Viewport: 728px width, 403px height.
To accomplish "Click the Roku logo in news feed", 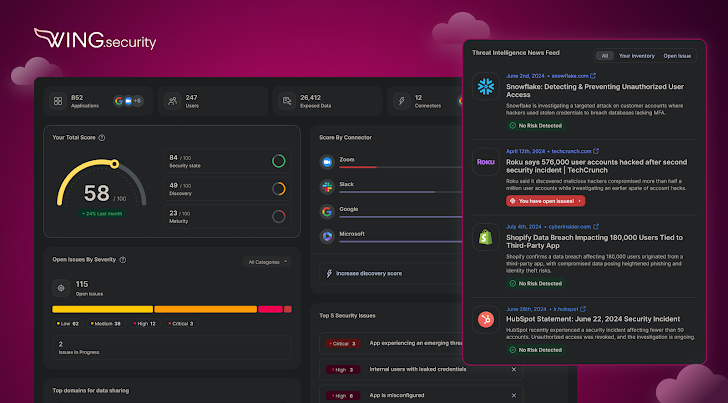I will click(x=486, y=162).
